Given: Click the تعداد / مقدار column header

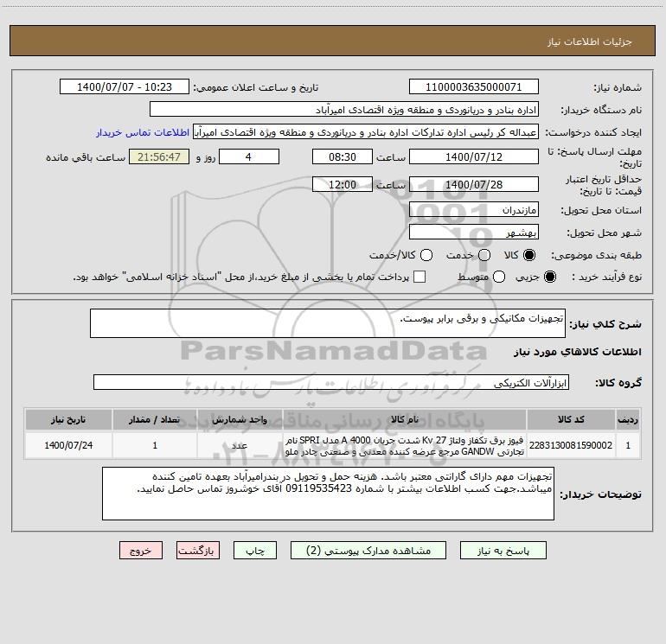Looking at the screenshot, I should pos(155,419).
